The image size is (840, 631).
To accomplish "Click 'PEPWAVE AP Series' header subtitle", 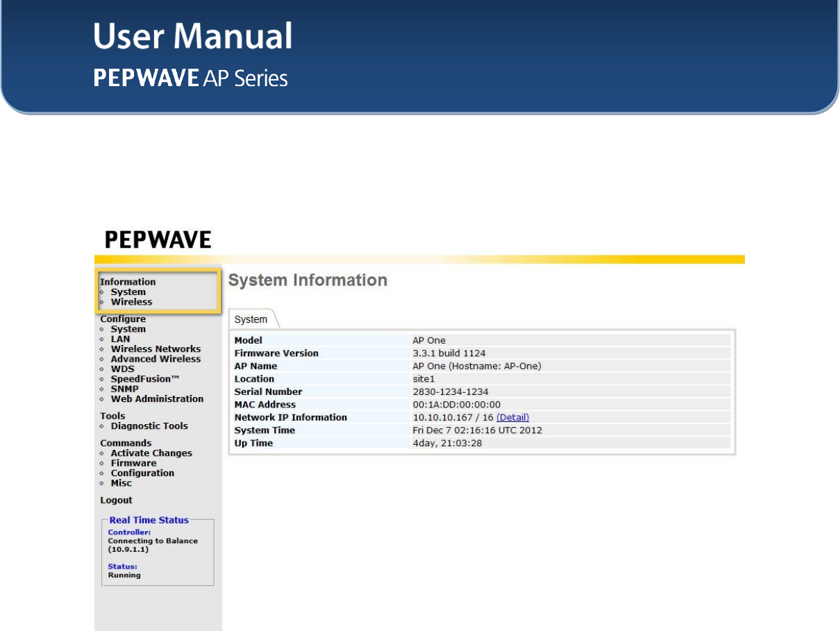I will tap(191, 78).
